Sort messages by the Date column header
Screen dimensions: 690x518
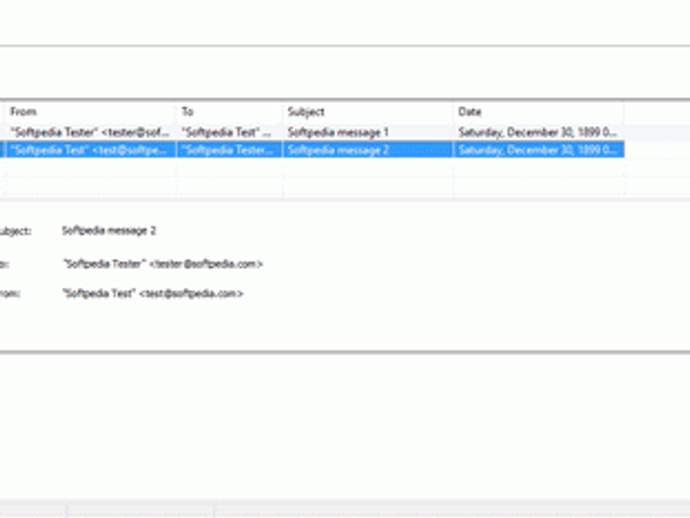click(539, 112)
